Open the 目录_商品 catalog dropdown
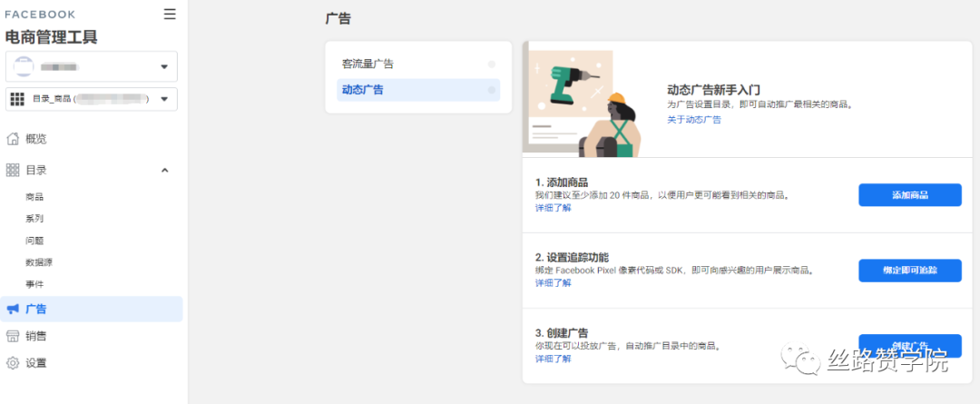Screen dimensions: 980x404 (x=92, y=99)
